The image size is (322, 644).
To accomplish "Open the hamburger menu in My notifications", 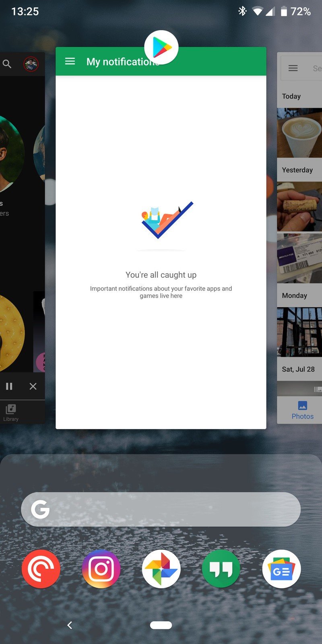I will click(70, 61).
